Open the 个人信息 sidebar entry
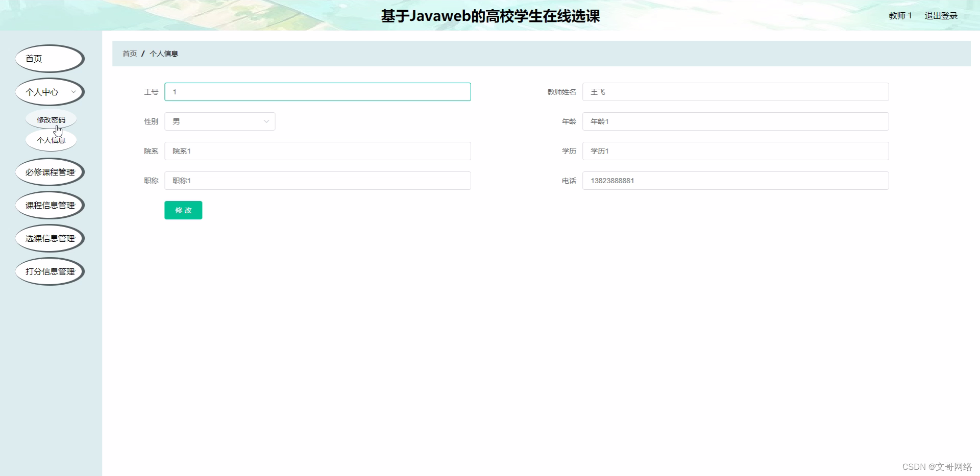Viewport: 980px width, 476px height. [51, 140]
